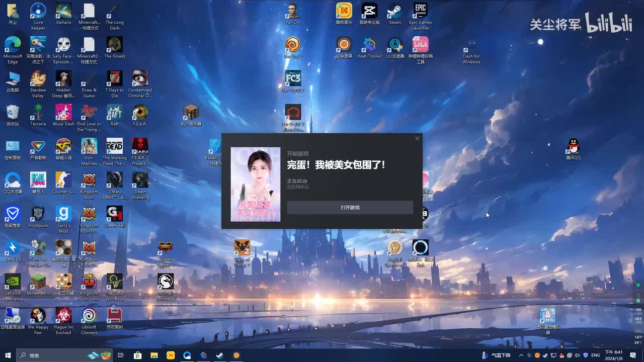Click the 打开游戏 button in Steam dialog
The width and height of the screenshot is (644, 362).
(x=350, y=207)
